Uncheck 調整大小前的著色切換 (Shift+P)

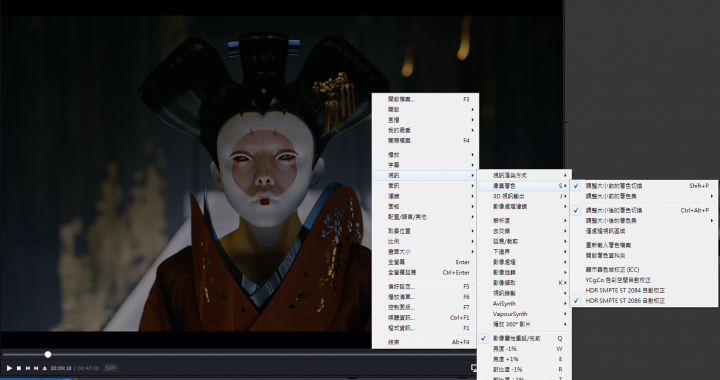[x=644, y=186]
